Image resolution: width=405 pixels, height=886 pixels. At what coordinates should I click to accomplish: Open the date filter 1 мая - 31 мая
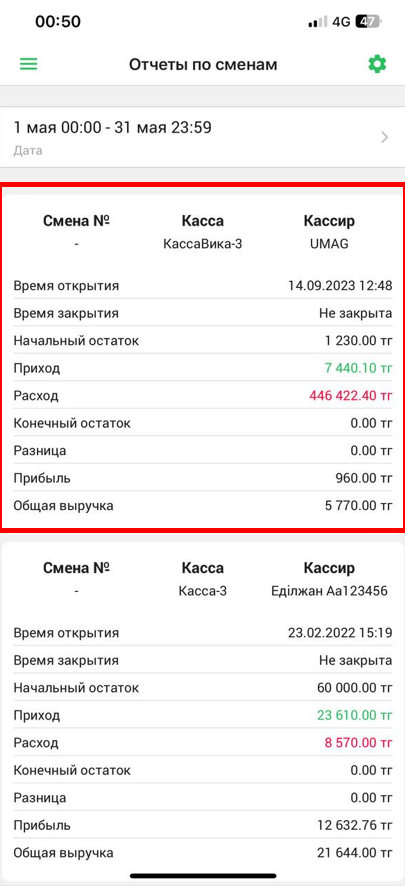[202, 137]
